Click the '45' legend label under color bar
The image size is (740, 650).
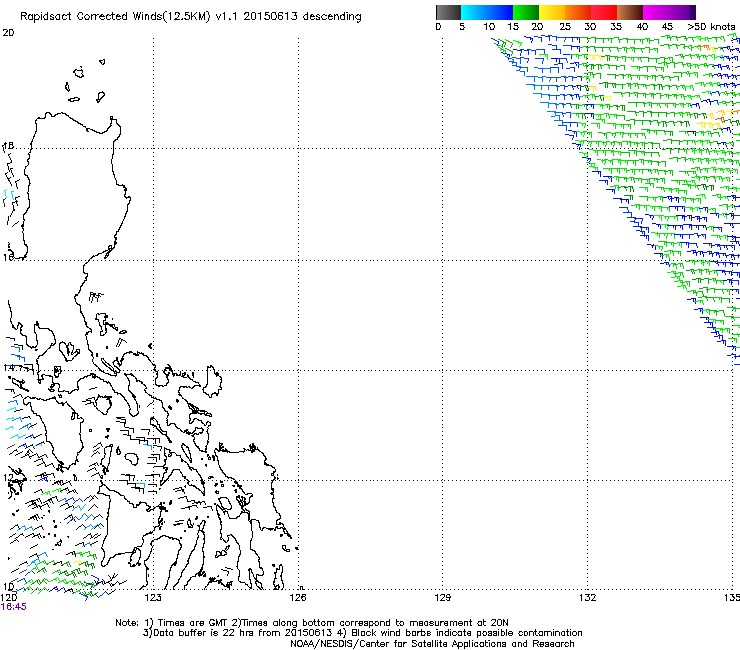(x=667, y=27)
